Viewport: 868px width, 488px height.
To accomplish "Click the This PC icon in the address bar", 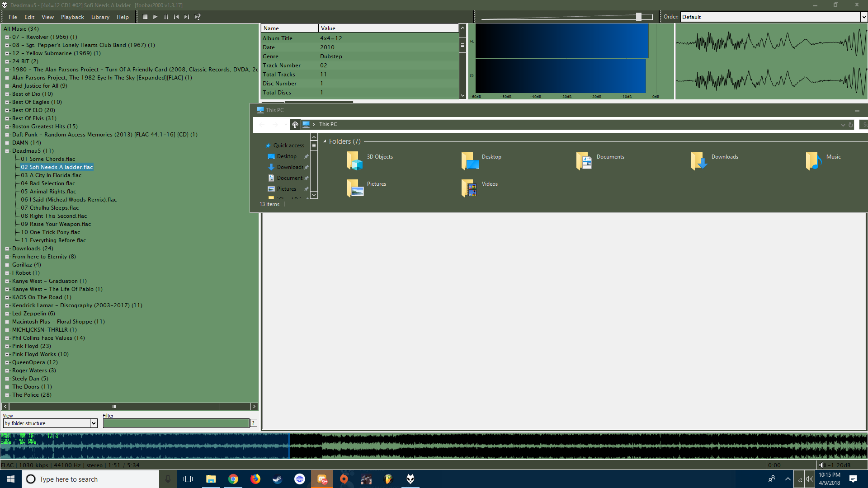I will [x=306, y=124].
